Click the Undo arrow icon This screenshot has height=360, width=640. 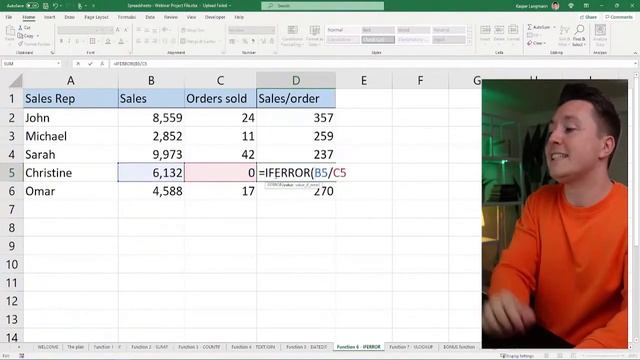coord(56,6)
